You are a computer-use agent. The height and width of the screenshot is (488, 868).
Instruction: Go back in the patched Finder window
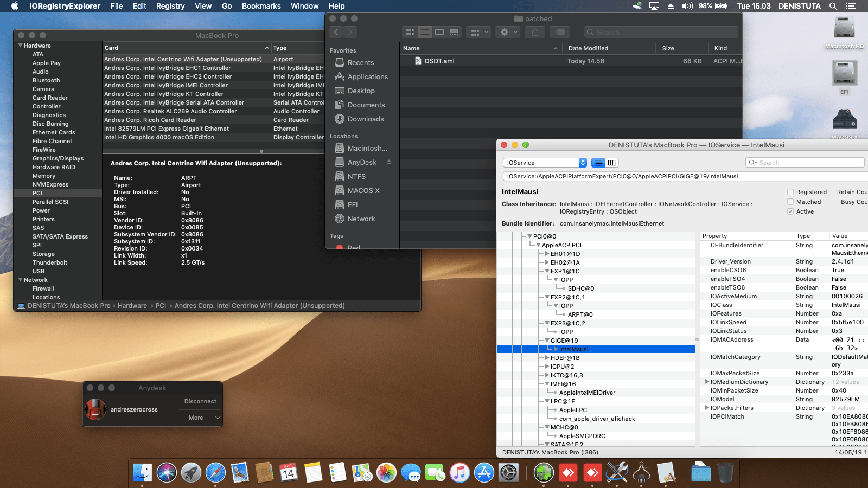point(336,32)
